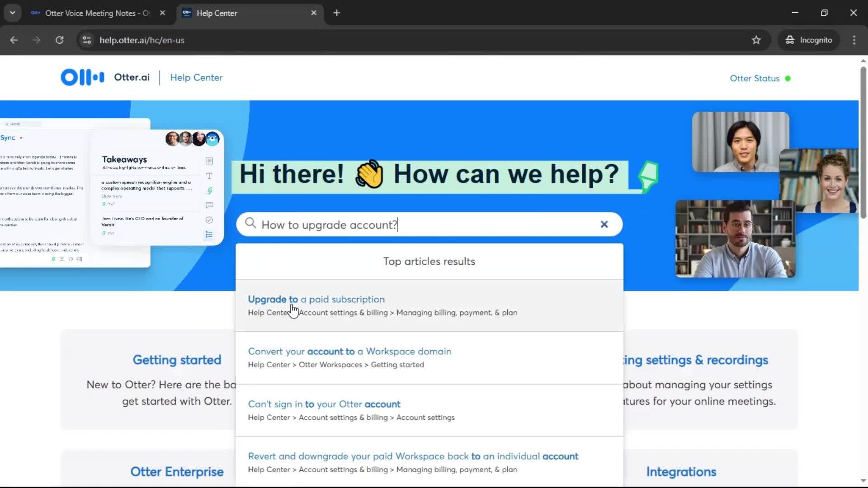Click 'Hi there! How can we help?' heading
This screenshot has height=488, width=868.
(429, 174)
